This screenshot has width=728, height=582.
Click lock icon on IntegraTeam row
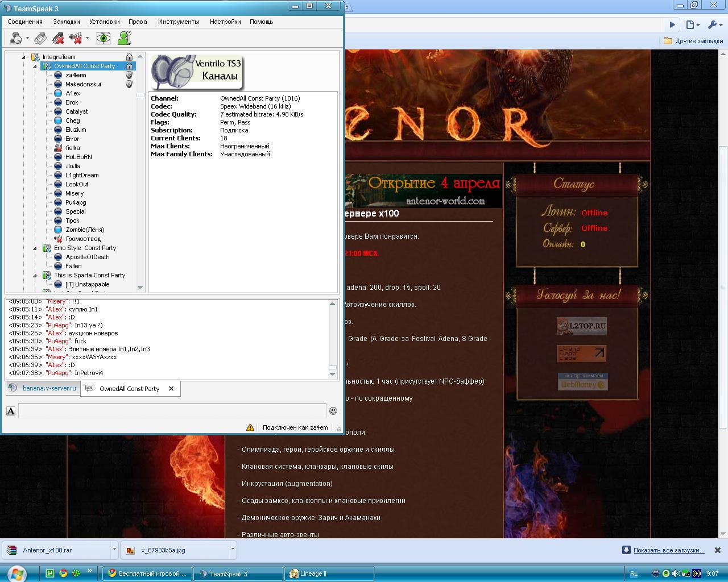click(x=129, y=57)
